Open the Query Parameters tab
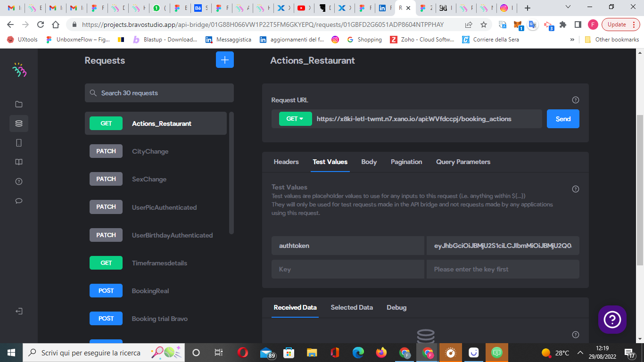Screen dimensions: 644x362 tap(463, 162)
